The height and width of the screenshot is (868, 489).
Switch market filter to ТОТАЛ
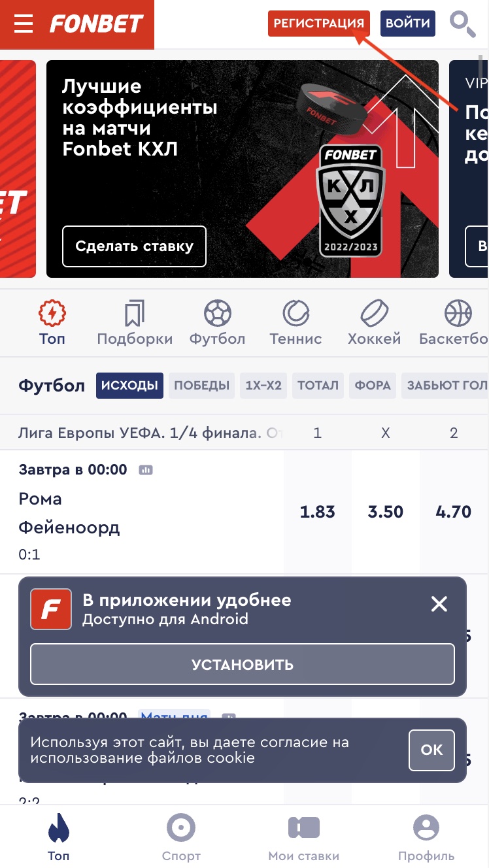[318, 386]
